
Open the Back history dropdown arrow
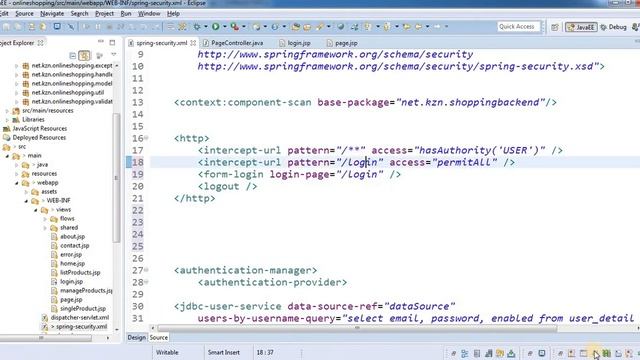coord(427,27)
